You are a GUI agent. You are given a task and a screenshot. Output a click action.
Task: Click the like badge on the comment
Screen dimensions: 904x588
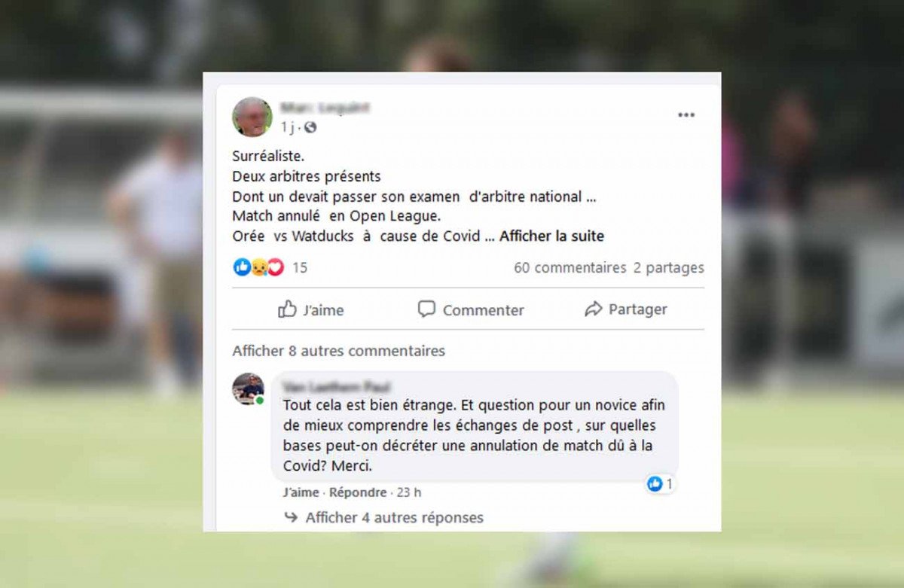[x=660, y=484]
